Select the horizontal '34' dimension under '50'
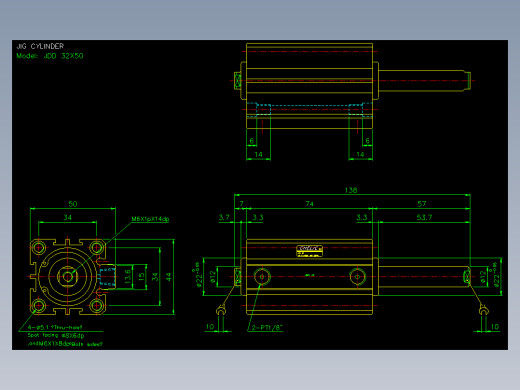 coord(67,217)
